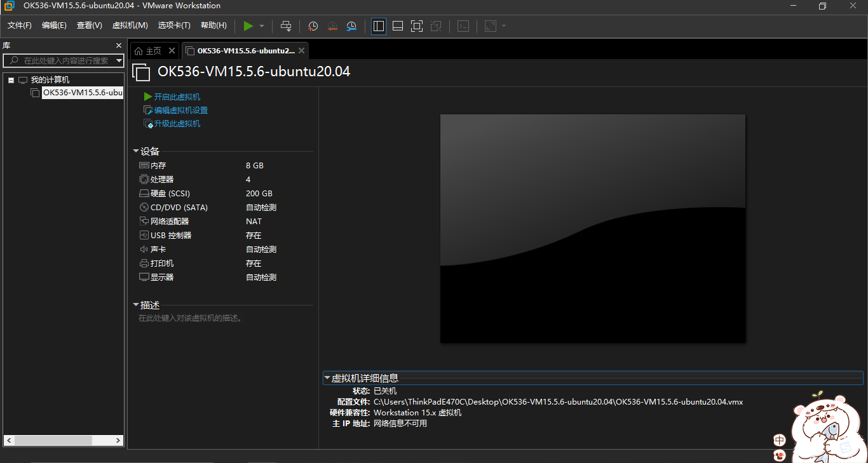Collapse the 虚拟机详细信息 section
This screenshot has height=463, width=868.
coord(327,378)
